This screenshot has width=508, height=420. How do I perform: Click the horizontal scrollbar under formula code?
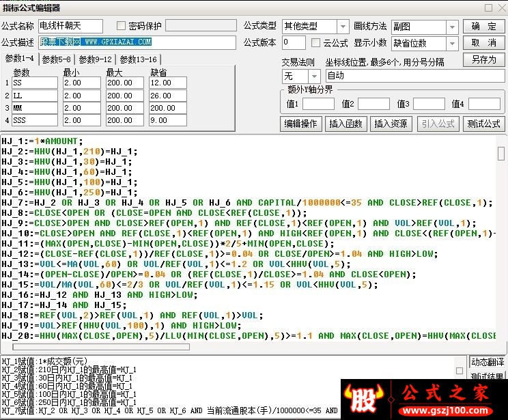point(101,347)
